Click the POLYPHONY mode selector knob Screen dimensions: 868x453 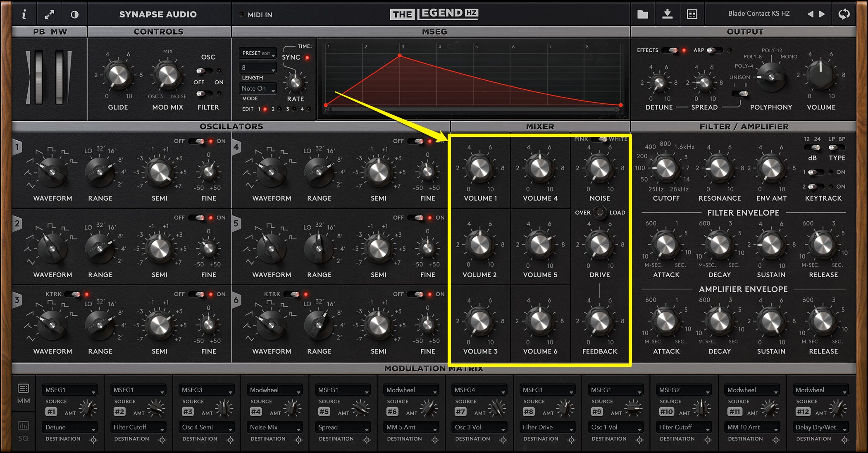(771, 77)
